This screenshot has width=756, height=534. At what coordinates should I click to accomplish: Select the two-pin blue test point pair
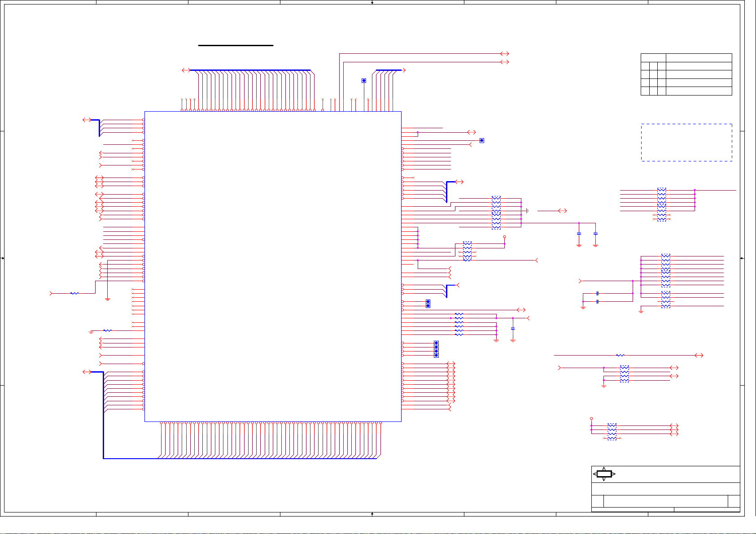tap(428, 304)
